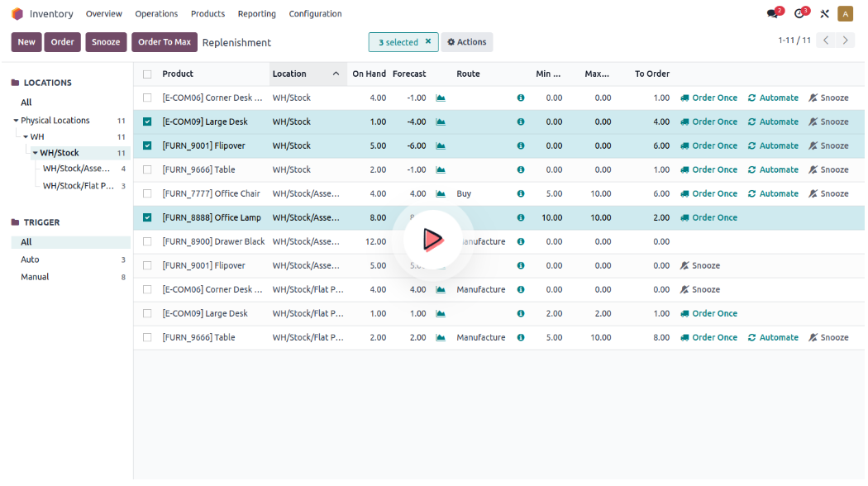Image resolution: width=868 pixels, height=486 pixels.
Task: Edit Min quantity 10.00 of Office Lamp
Action: point(551,217)
